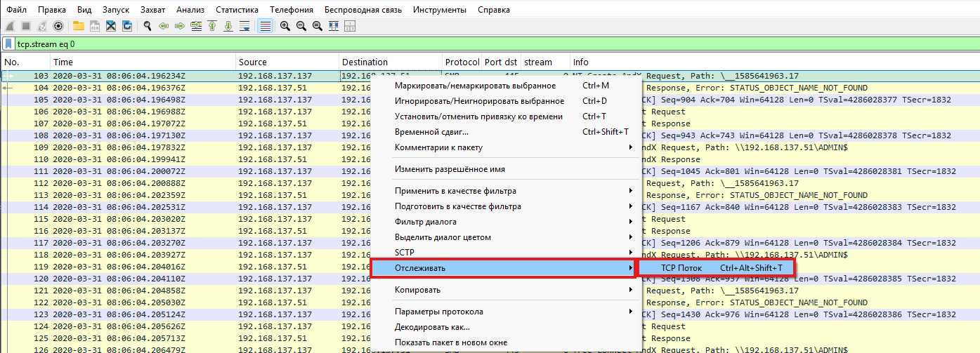The height and width of the screenshot is (353, 980).
Task: Open the Файл menu
Action: [x=17, y=10]
